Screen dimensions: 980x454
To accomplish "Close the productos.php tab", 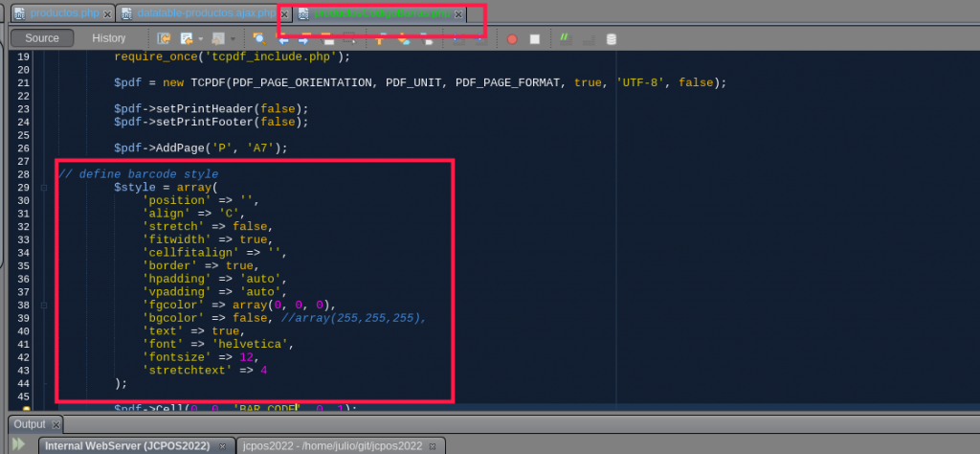I will click(x=106, y=15).
